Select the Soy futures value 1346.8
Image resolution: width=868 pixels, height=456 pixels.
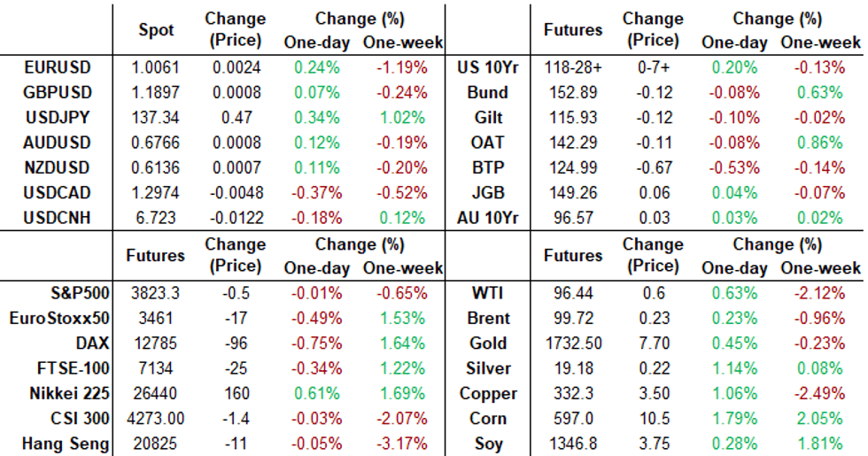point(571,444)
